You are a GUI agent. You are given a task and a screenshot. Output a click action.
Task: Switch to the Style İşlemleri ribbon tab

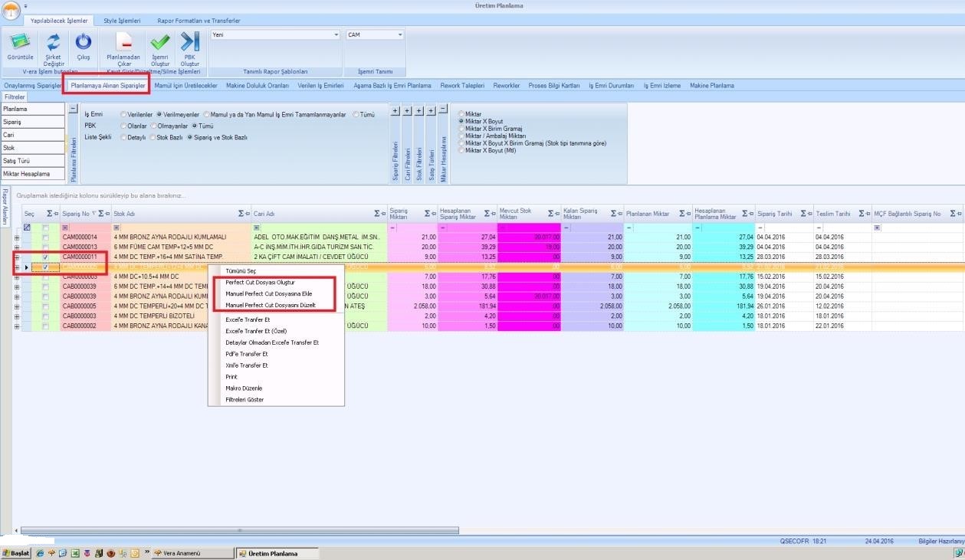point(123,21)
